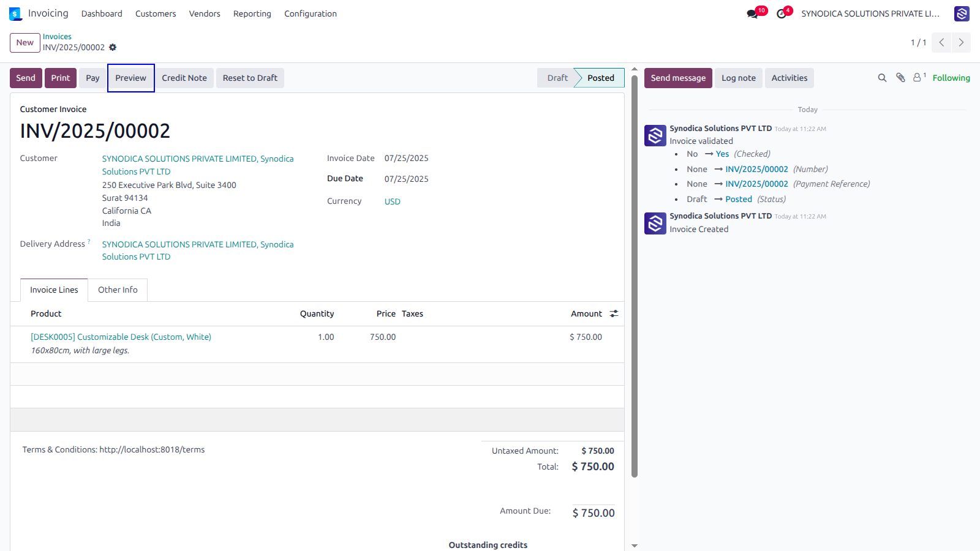Click the Preview button
This screenshot has height=551, width=980.
point(131,78)
